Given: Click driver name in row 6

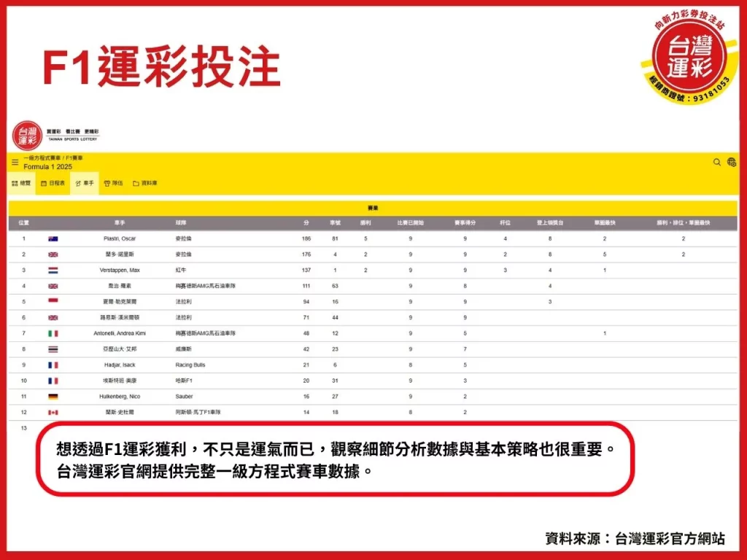Looking at the screenshot, I should (x=120, y=318).
